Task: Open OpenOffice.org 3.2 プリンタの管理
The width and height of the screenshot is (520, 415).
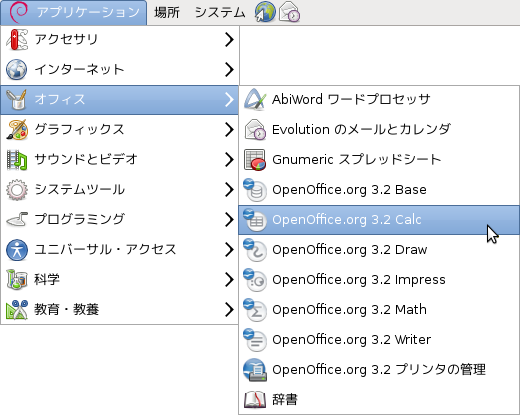Action: pyautogui.click(x=379, y=369)
